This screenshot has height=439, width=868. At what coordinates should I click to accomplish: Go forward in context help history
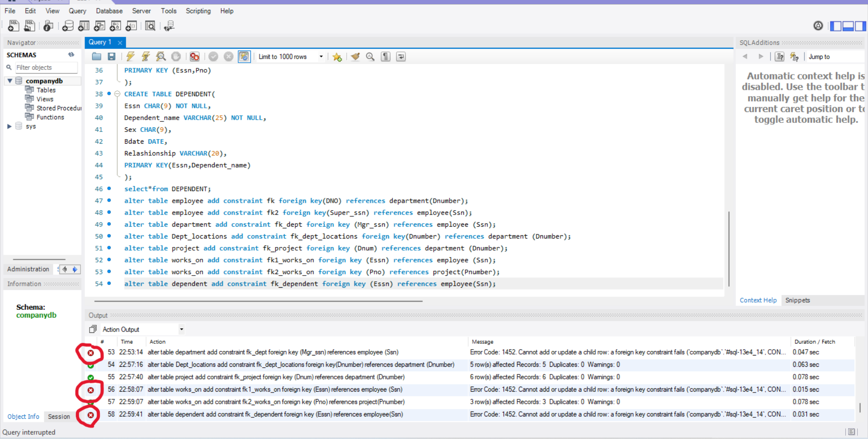pyautogui.click(x=761, y=56)
